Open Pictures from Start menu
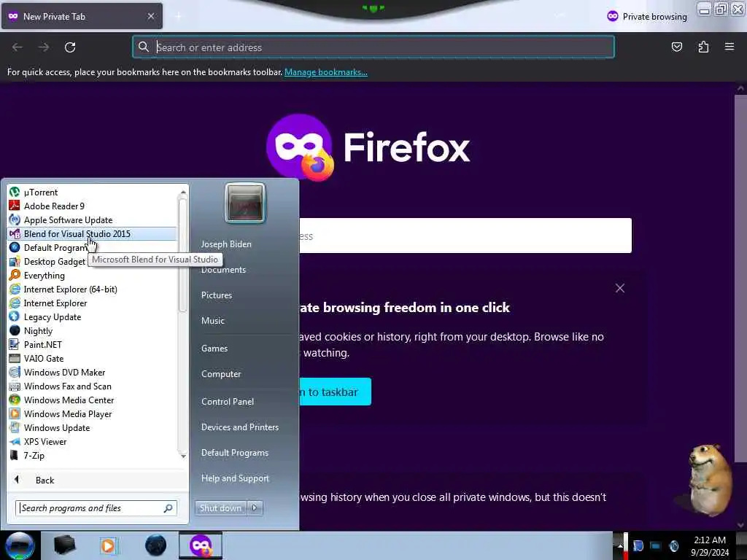This screenshot has width=747, height=560. (217, 295)
